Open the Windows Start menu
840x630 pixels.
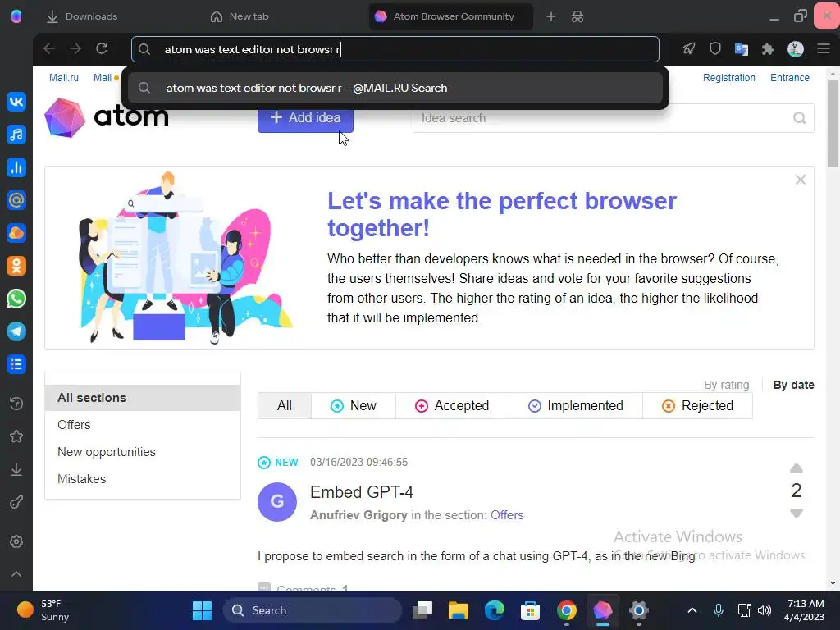click(x=202, y=610)
